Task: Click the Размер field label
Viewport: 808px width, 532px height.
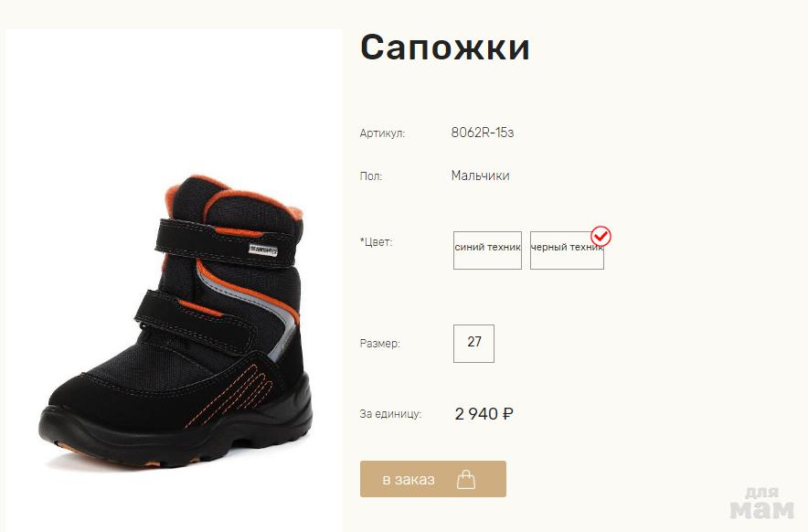Action: (380, 344)
